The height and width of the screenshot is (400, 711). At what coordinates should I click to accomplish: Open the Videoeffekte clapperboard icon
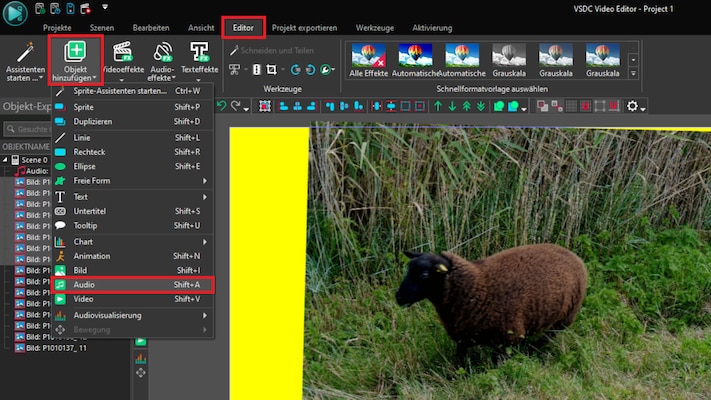pos(123,53)
